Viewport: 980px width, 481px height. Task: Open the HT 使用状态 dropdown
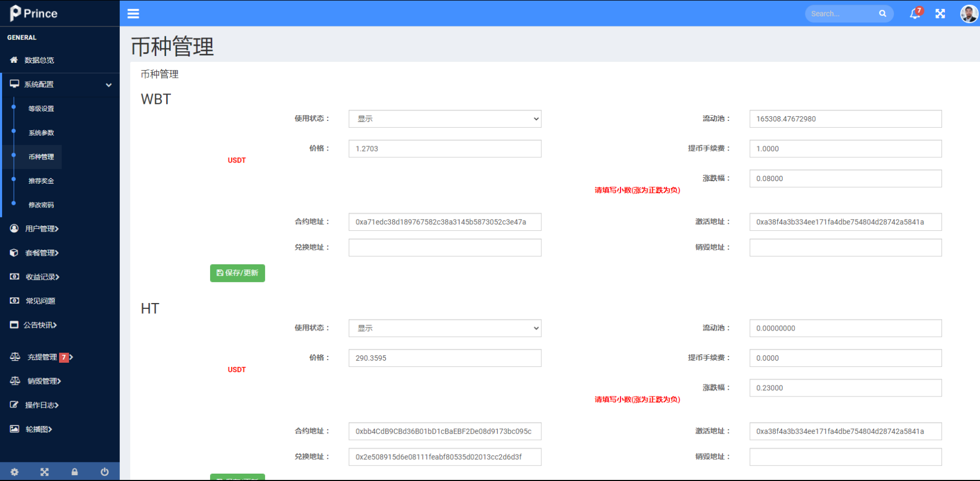444,328
